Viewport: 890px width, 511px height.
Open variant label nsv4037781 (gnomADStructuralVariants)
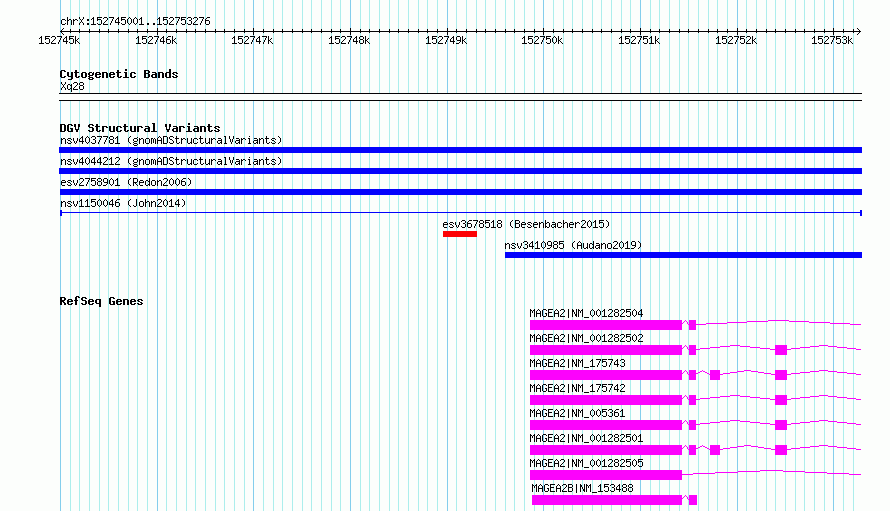tap(171, 140)
